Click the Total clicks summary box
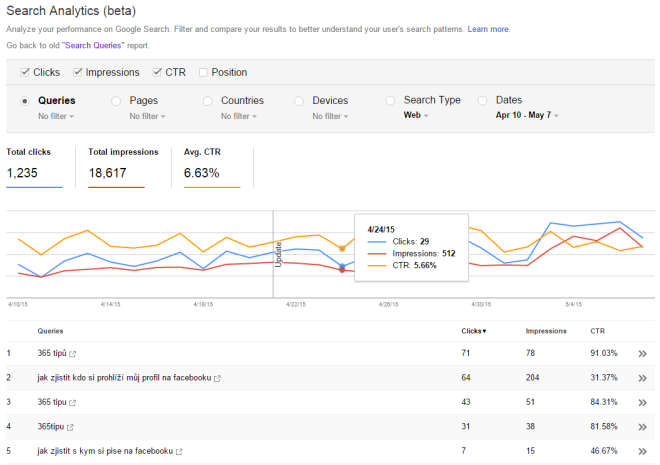Image resolution: width=660 pixels, height=465 pixels. (x=34, y=167)
